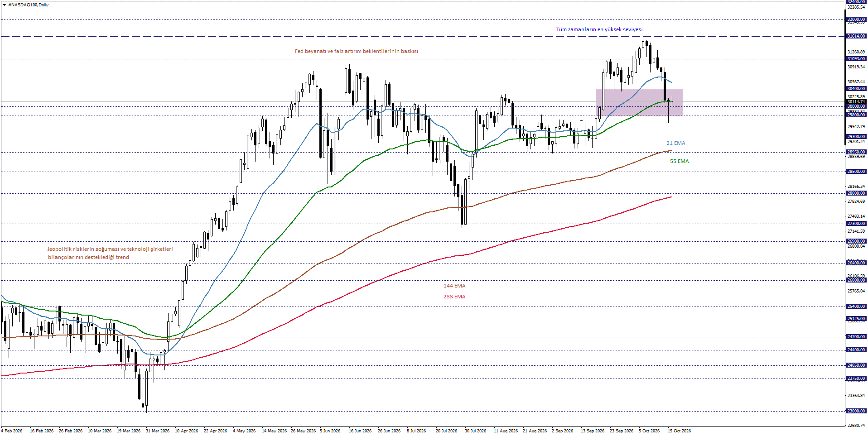The height and width of the screenshot is (436, 868).
Task: Click the 55 EMA label
Action: [x=679, y=161]
